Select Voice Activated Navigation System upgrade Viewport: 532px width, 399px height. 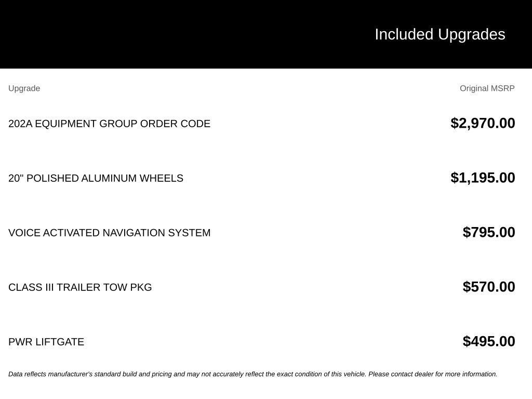pos(109,233)
